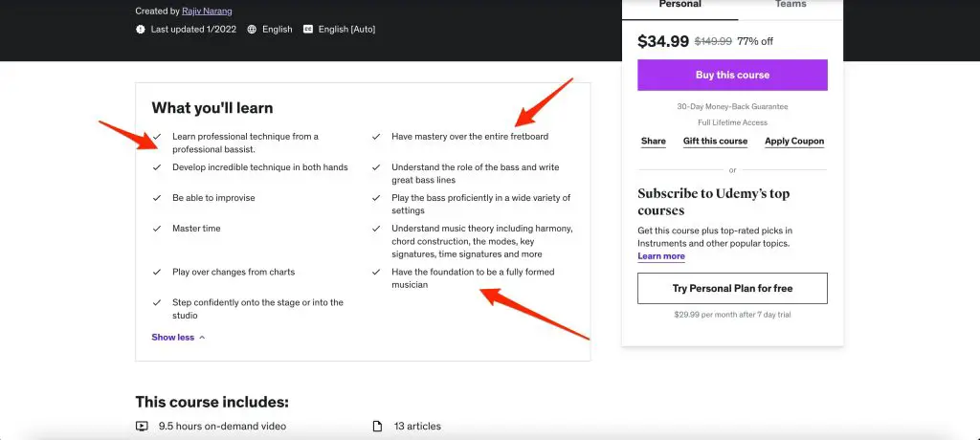Click the chevron next to Show less
The width and height of the screenshot is (980, 440).
click(202, 338)
